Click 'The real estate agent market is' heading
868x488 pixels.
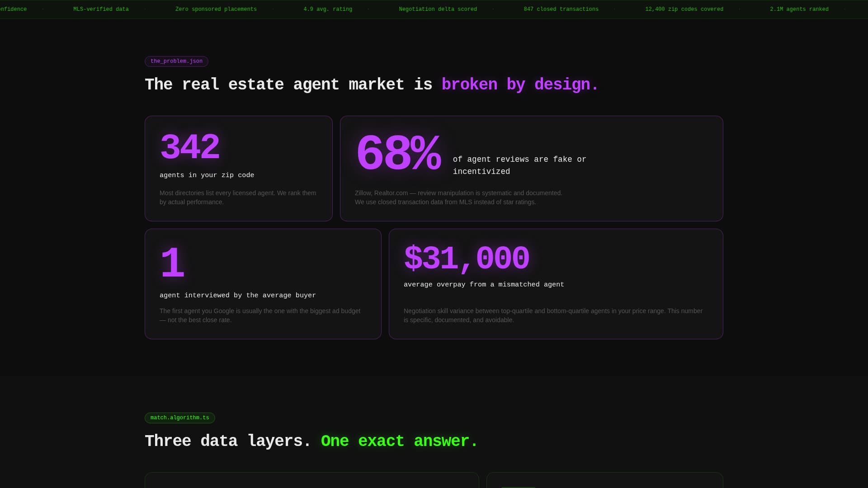(x=288, y=85)
